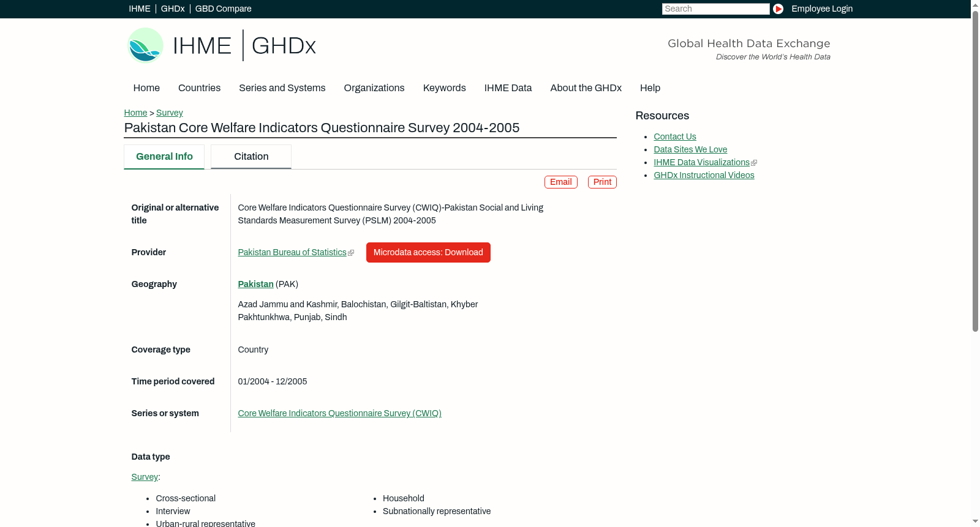
Task: Click the scrollbar down arrow
Action: [975, 522]
